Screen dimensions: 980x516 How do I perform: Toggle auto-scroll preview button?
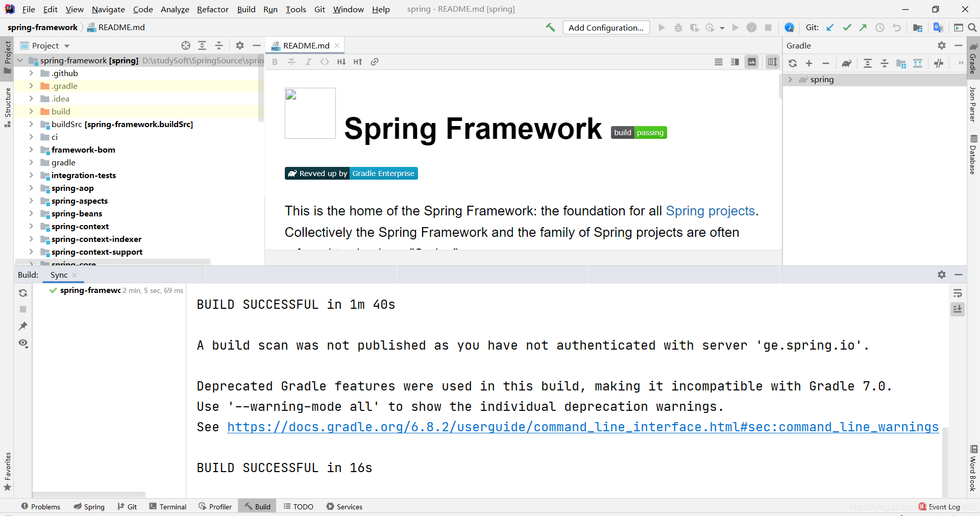773,62
